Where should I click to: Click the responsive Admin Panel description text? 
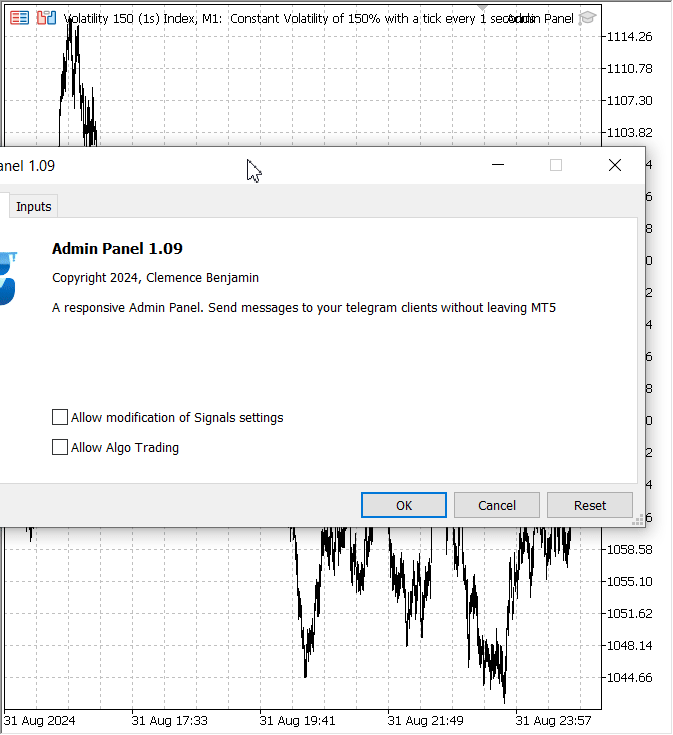(x=304, y=308)
